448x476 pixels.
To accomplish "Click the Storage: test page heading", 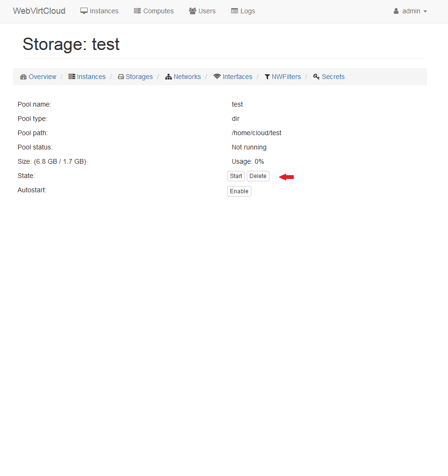I will 71,44.
